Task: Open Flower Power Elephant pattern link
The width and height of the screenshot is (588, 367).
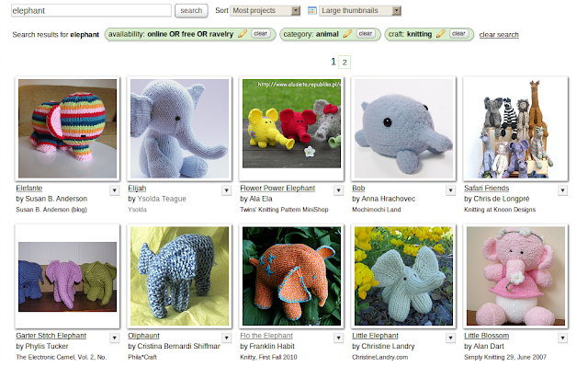Action: pos(277,188)
